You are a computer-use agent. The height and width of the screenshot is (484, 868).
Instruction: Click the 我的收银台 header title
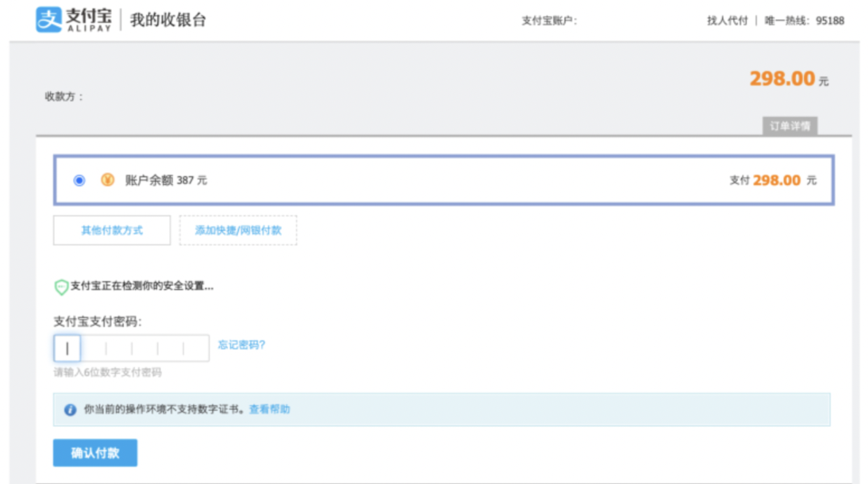tap(168, 20)
